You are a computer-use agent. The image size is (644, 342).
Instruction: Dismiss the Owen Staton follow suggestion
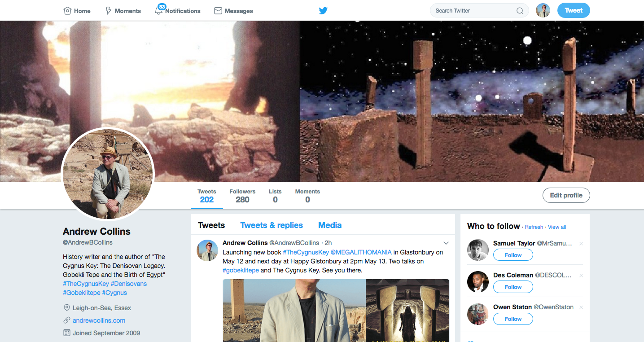click(581, 307)
